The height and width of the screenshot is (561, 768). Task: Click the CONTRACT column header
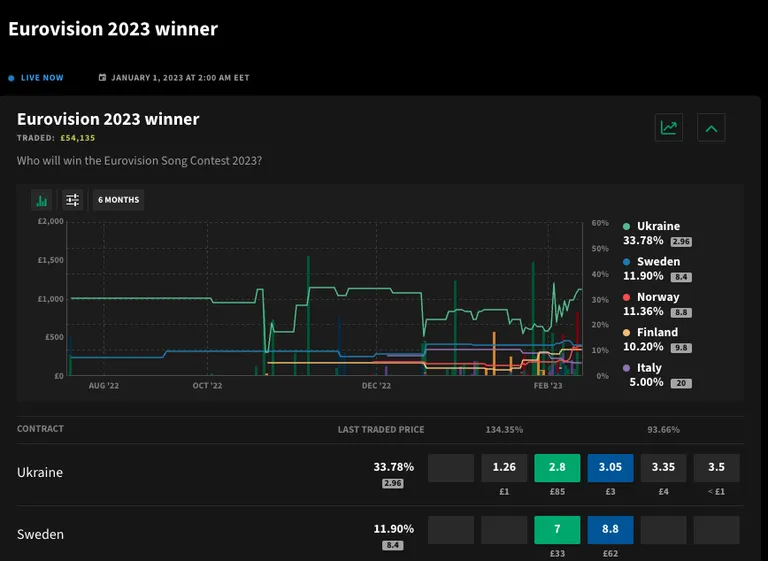40,429
